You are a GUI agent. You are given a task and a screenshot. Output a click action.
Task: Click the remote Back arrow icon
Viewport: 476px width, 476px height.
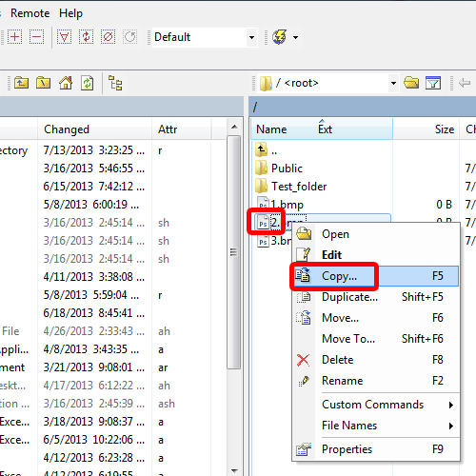[x=465, y=83]
